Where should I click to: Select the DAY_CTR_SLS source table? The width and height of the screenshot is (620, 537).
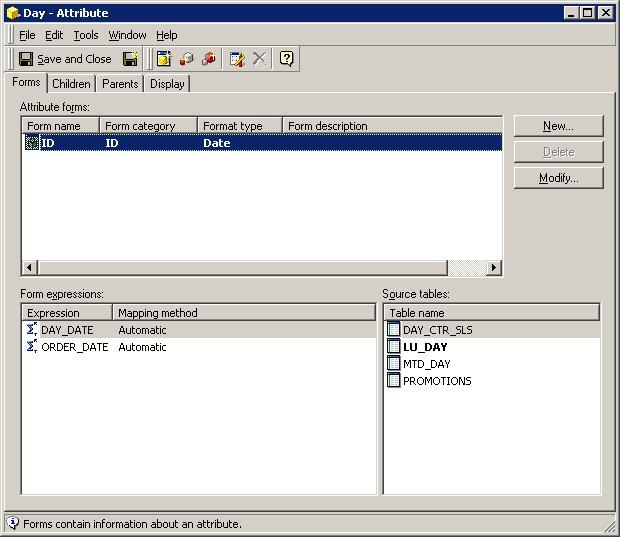(437, 330)
